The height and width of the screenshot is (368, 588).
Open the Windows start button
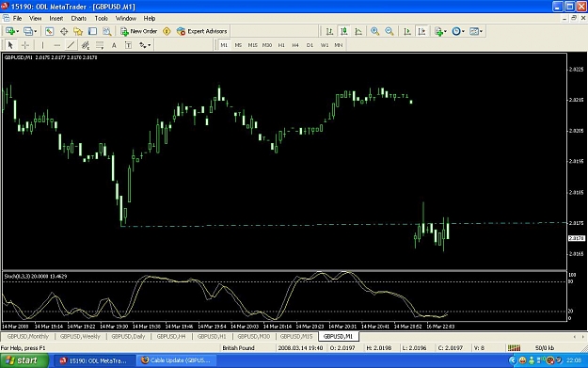[24, 360]
